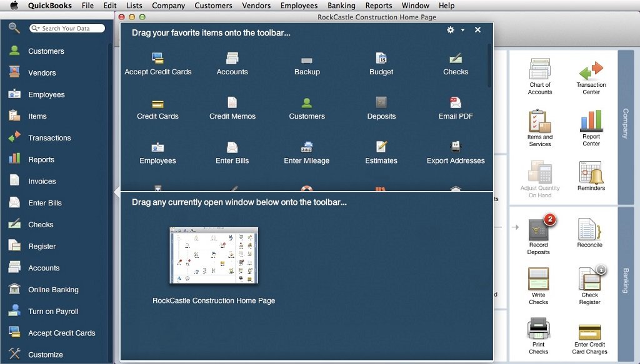The width and height of the screenshot is (640, 364).
Task: Click the Enter Mileage icon
Action: [306, 148]
